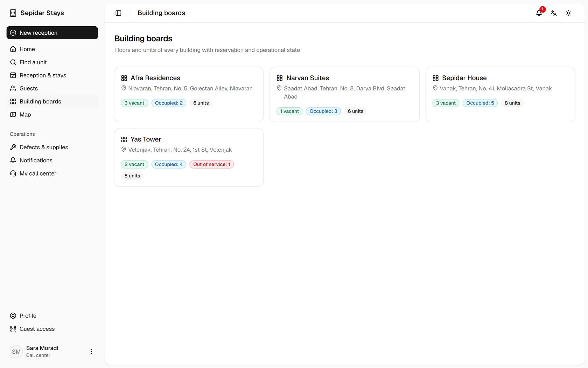Screen dimensions: 588x368
Task: Open the Narvan Suites card
Action: [x=344, y=94]
